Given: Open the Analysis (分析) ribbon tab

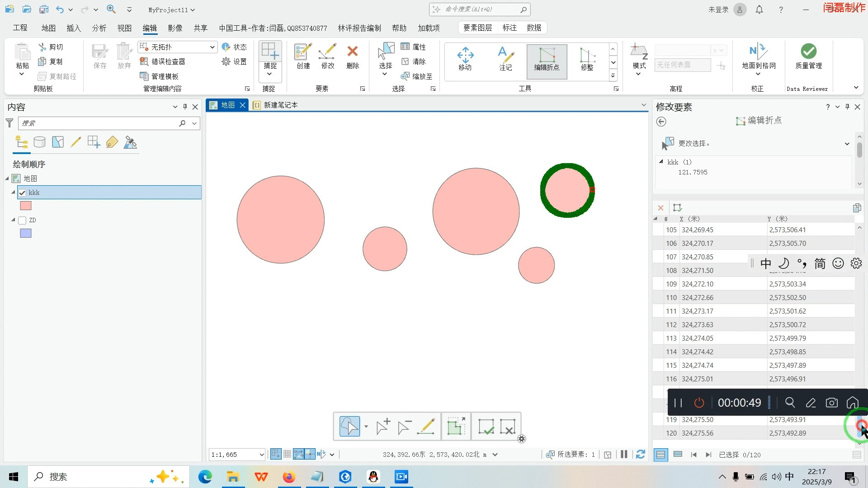Looking at the screenshot, I should pos(99,28).
